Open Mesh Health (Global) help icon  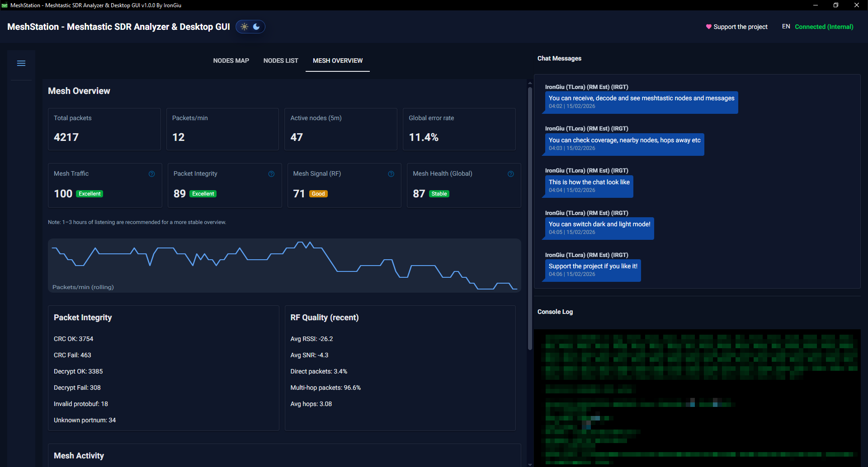tap(511, 174)
